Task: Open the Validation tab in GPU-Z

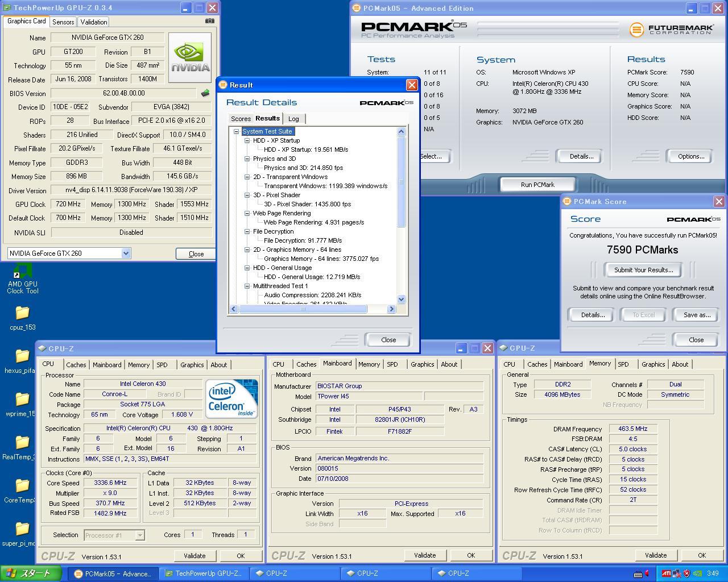Action: 94,22
